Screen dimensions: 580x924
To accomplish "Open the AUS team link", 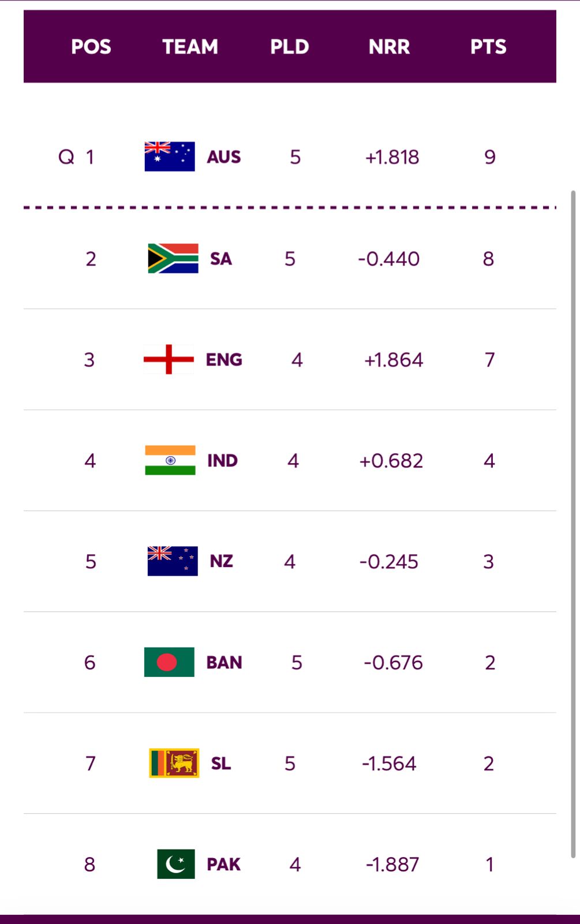I will pos(224,157).
